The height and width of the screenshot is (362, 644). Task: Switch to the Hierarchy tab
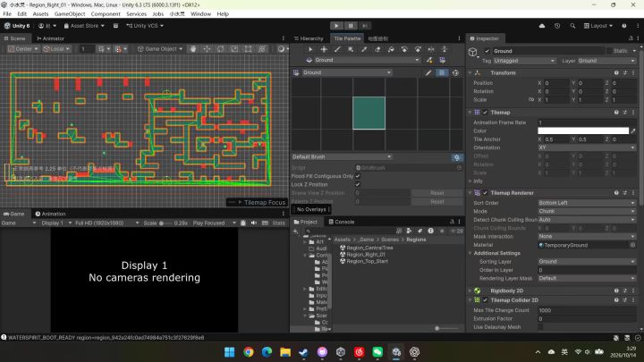click(x=309, y=38)
